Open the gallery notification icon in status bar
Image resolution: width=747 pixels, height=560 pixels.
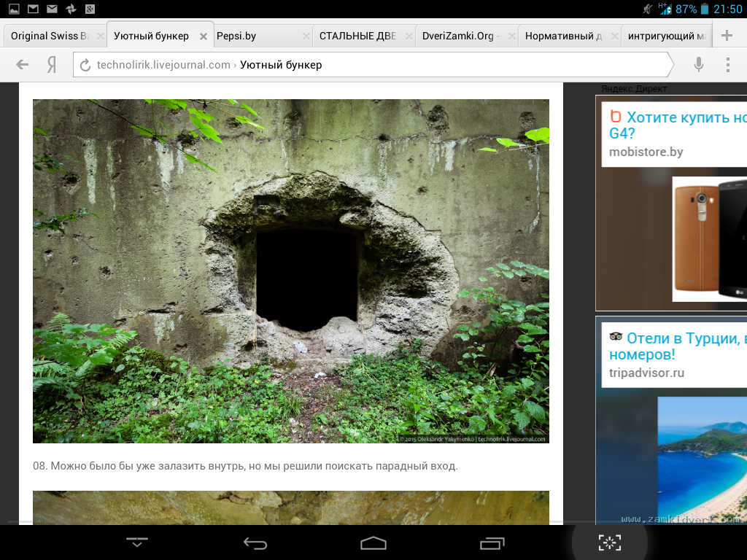pyautogui.click(x=15, y=9)
